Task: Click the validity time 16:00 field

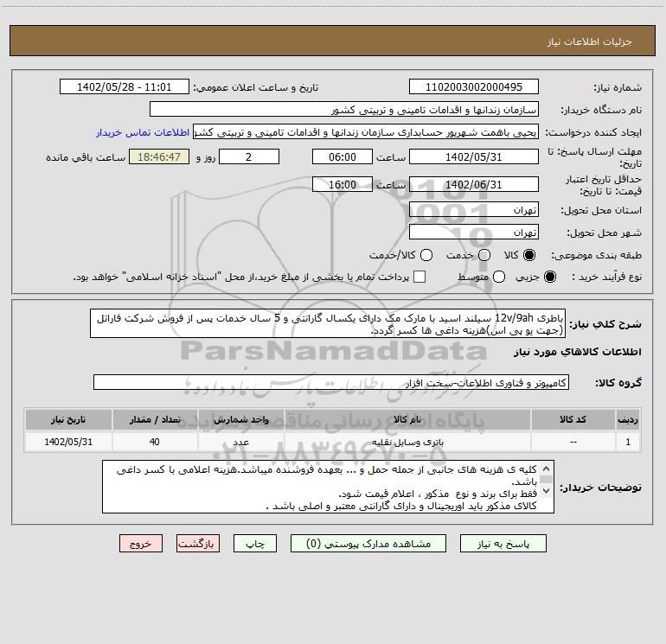Action: pos(343,184)
